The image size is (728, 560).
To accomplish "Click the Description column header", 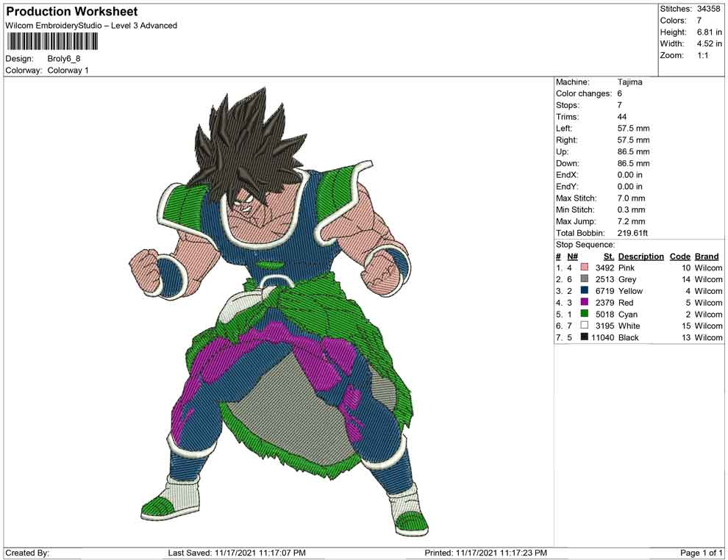I will [640, 256].
